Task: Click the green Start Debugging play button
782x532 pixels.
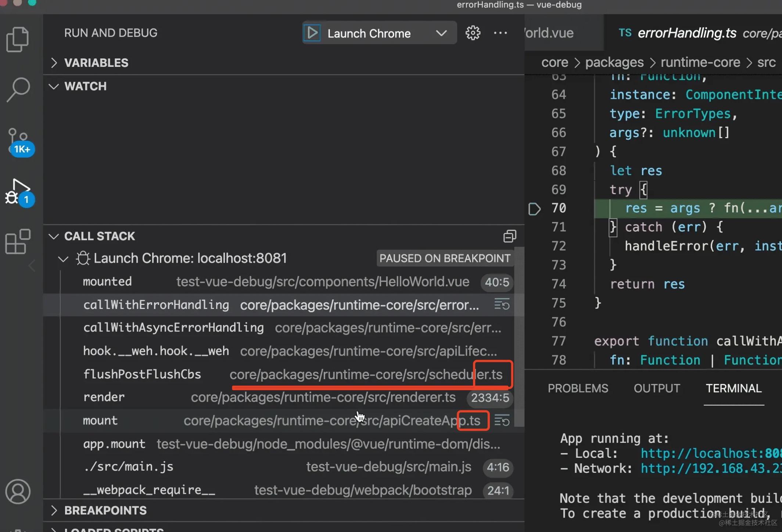Action: [312, 33]
